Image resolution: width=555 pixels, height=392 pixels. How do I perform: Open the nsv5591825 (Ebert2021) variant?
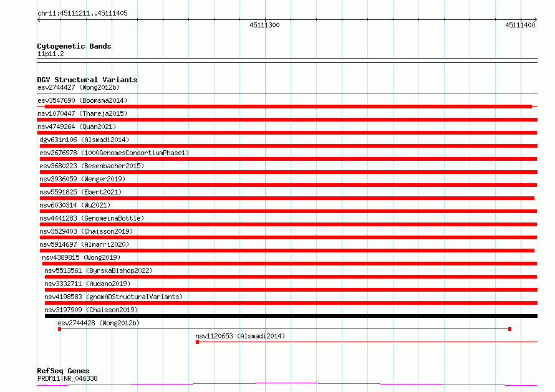[80, 192]
